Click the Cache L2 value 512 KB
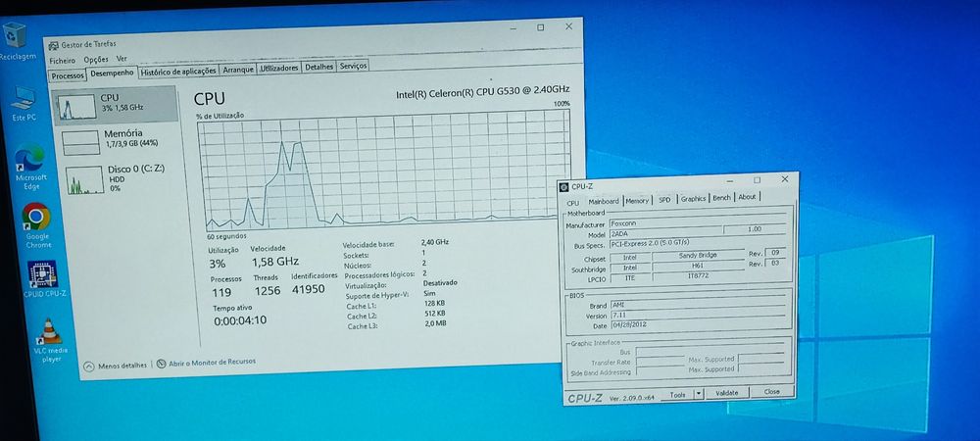 click(x=434, y=313)
